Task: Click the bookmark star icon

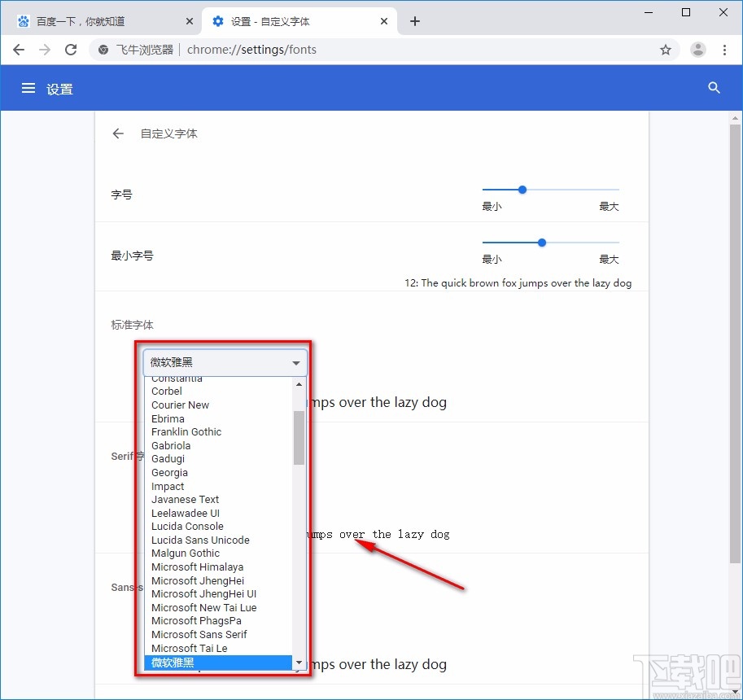Action: pos(666,50)
